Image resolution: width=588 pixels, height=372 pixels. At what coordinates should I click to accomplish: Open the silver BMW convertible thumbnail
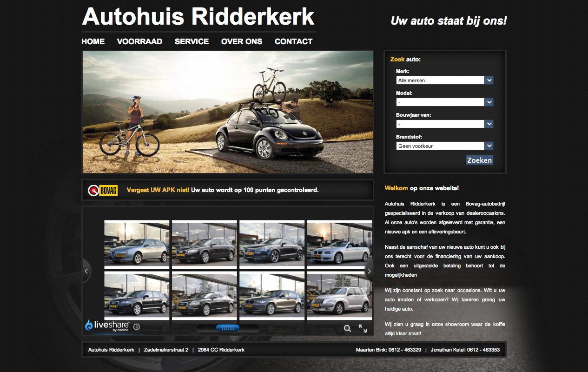[340, 245]
